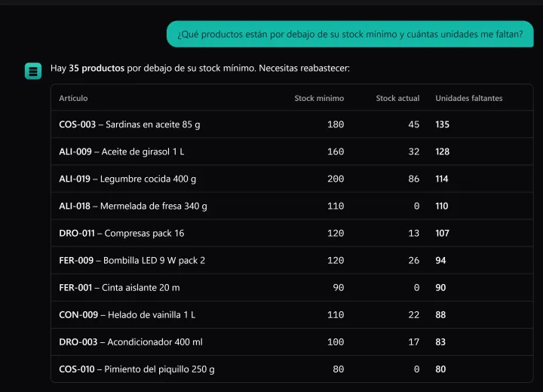Screen dimensions: 543x392
Task: Click the stock mínimo value 200
Action: point(336,179)
